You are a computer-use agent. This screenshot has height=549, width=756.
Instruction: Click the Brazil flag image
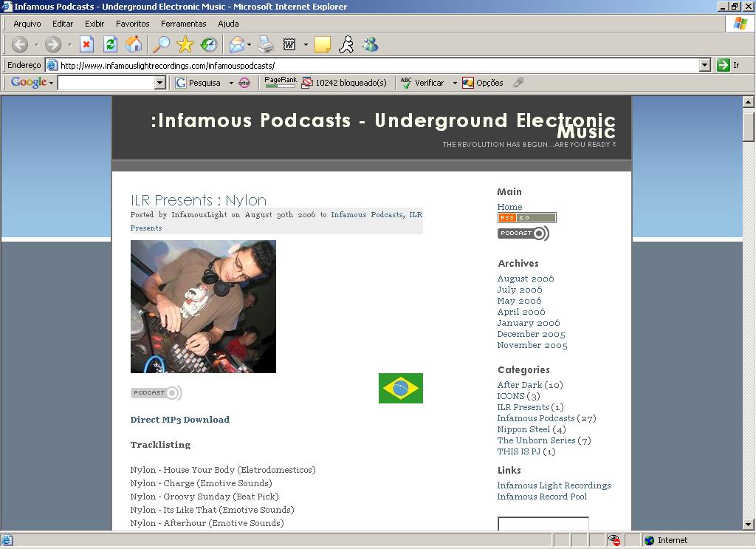pos(401,388)
